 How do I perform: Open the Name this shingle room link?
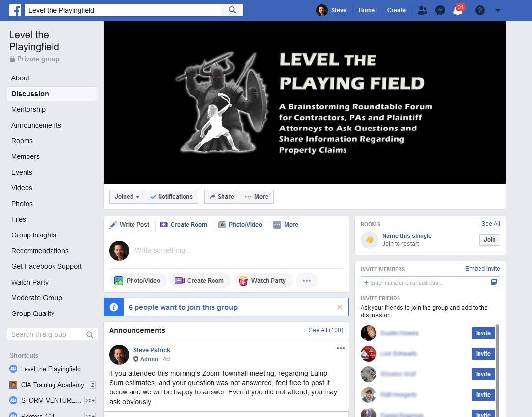coord(407,235)
